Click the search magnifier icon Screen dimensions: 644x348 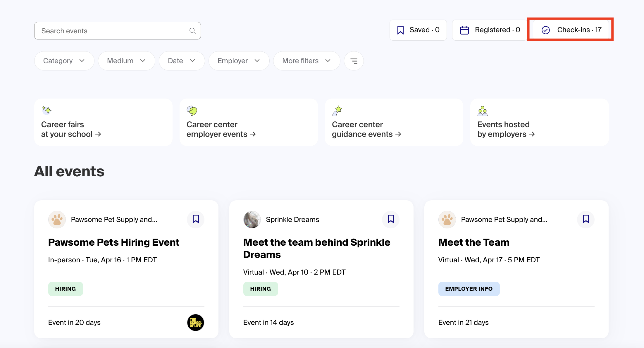click(192, 31)
